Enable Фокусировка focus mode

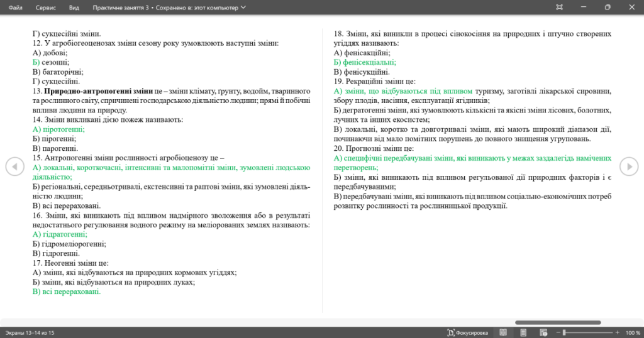pyautogui.click(x=467, y=333)
